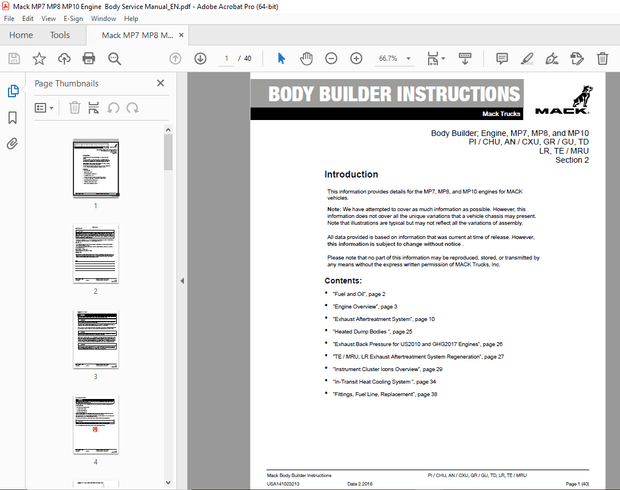
Task: Click the insert pages icon in thumbnails panel
Action: click(94, 108)
